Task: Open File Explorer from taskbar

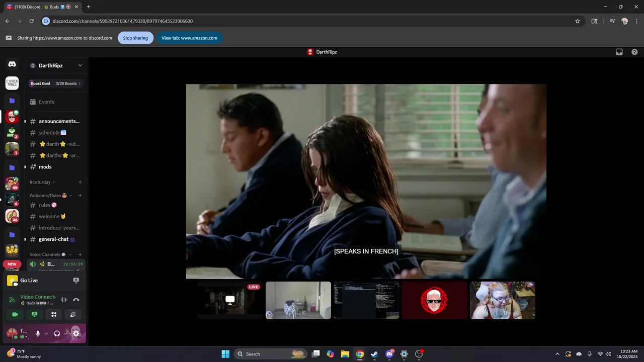Action: tap(345, 354)
